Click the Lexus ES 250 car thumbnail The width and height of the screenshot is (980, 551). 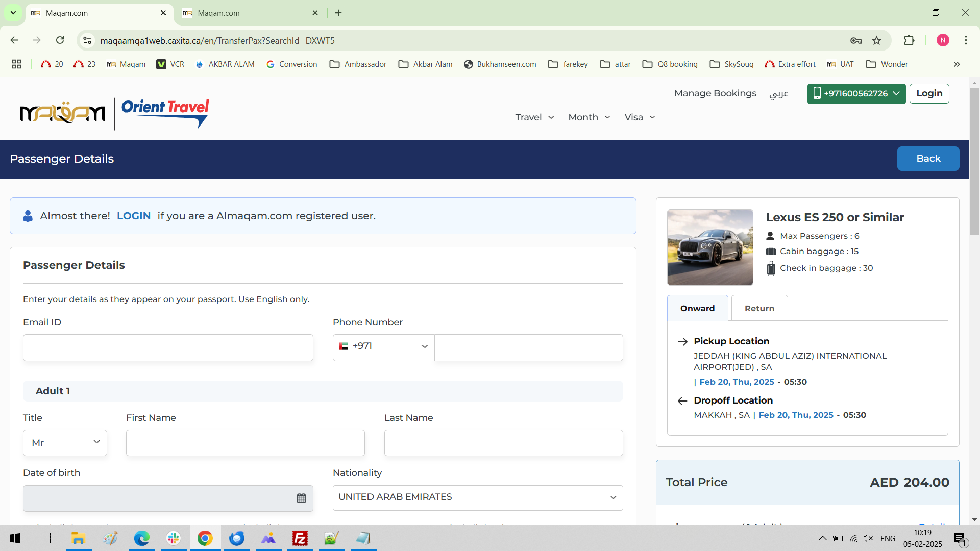pyautogui.click(x=709, y=247)
